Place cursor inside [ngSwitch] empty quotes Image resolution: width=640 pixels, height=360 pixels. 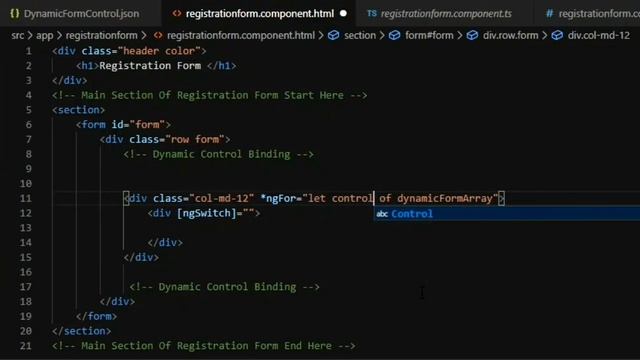point(249,213)
